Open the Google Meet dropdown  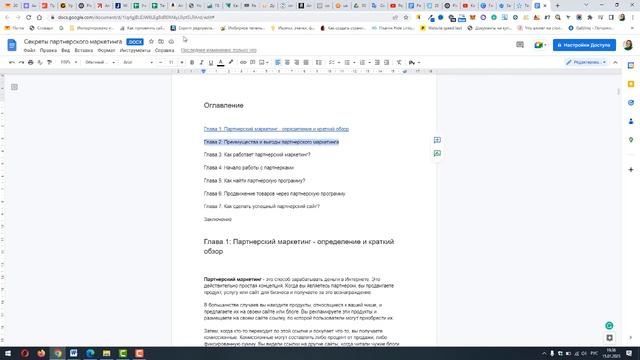click(x=540, y=45)
